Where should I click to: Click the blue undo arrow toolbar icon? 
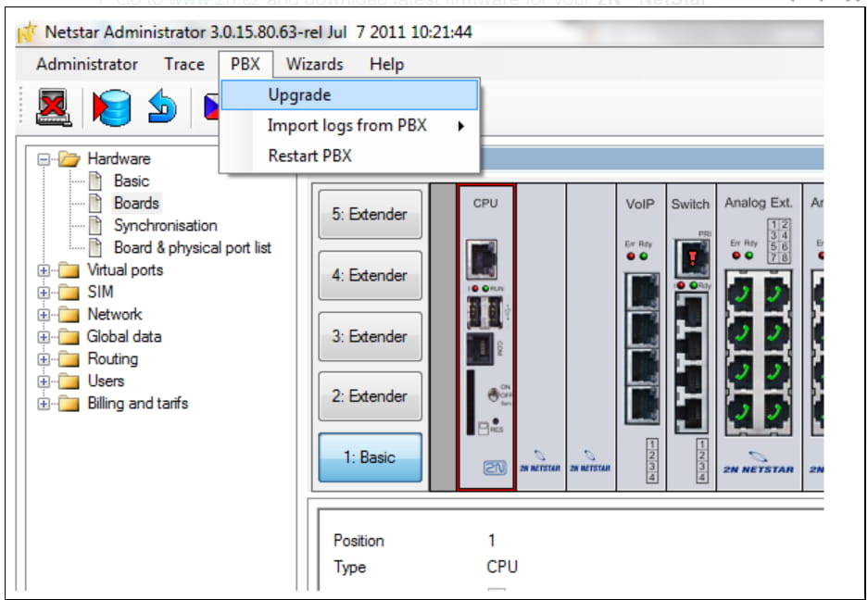coord(161,106)
